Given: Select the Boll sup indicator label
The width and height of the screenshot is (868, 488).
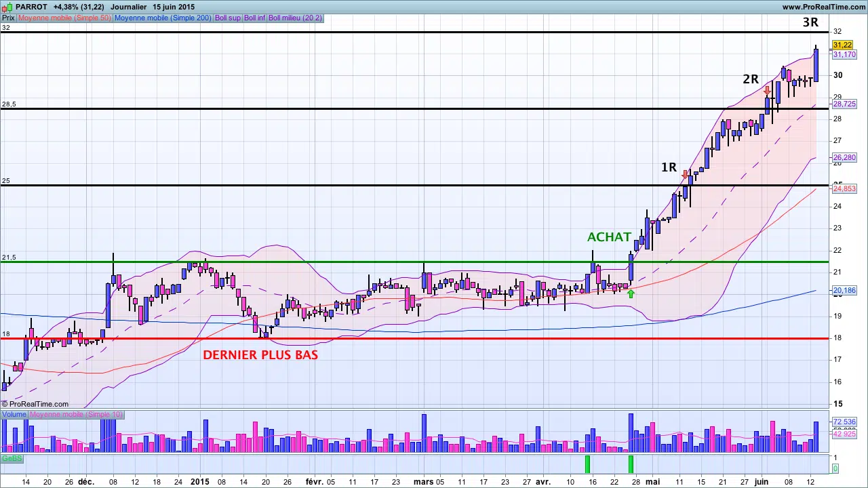Looking at the screenshot, I should coord(228,18).
